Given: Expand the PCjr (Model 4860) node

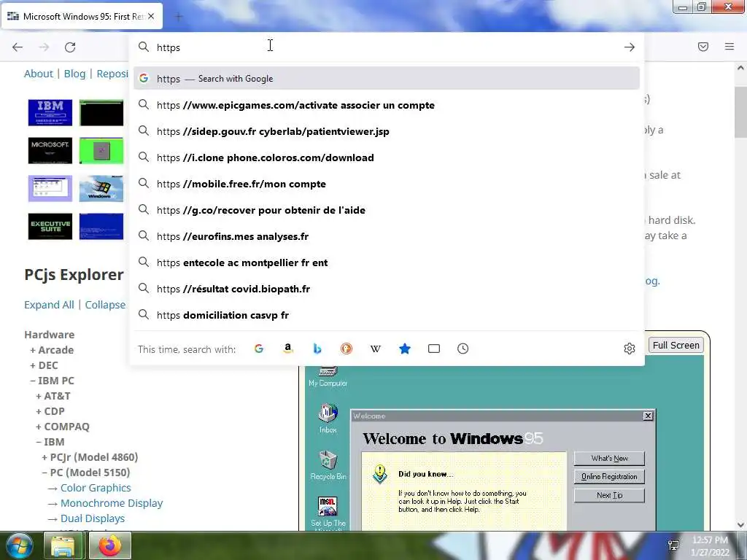Looking at the screenshot, I should [x=90, y=457].
